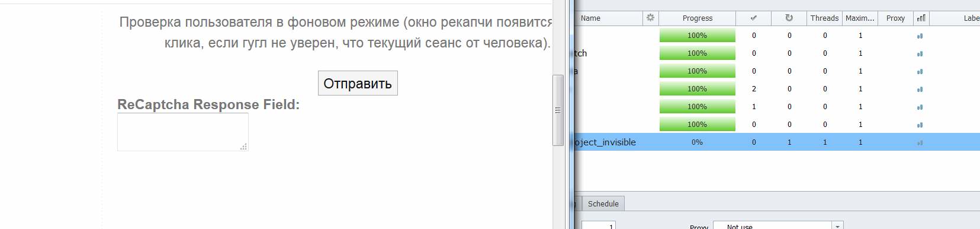The image size is (980, 229).
Task: Click the checkmark successes column header icon
Action: [x=753, y=18]
